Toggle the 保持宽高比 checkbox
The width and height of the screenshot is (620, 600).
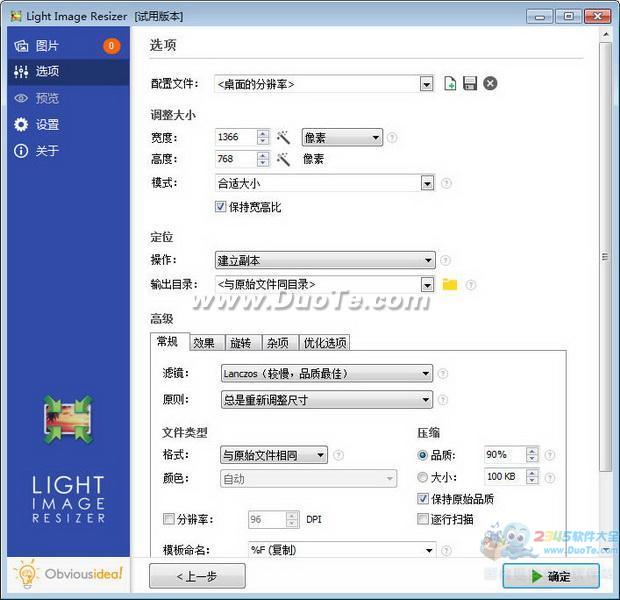pyautogui.click(x=221, y=207)
